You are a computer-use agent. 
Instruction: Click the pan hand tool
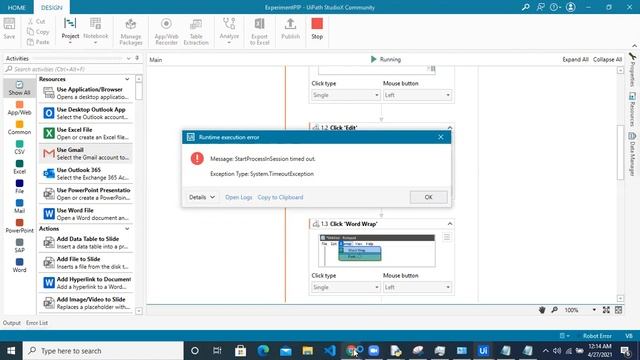(542, 310)
